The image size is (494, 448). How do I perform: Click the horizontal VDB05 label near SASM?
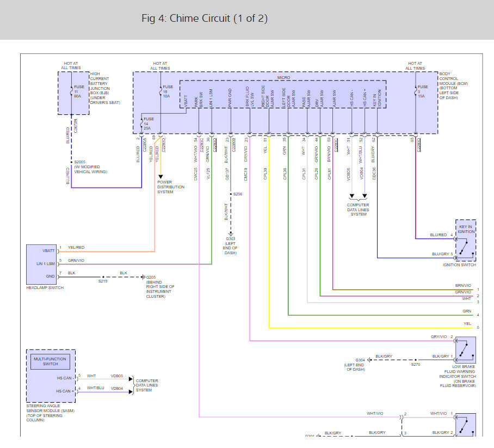click(117, 376)
